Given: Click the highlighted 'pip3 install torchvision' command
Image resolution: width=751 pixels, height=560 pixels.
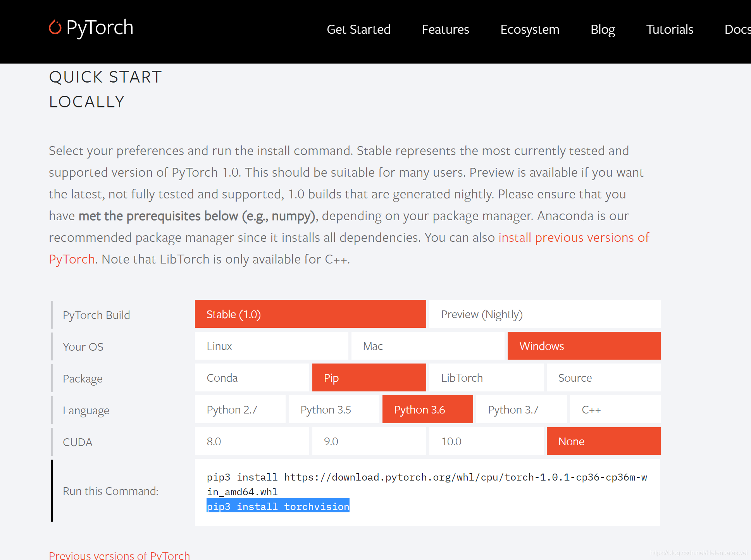Looking at the screenshot, I should point(278,506).
